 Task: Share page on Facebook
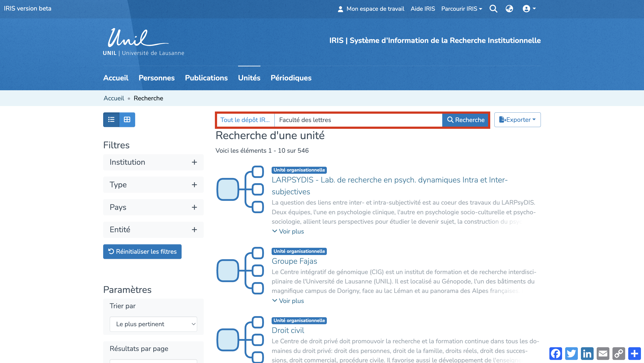pos(556,354)
